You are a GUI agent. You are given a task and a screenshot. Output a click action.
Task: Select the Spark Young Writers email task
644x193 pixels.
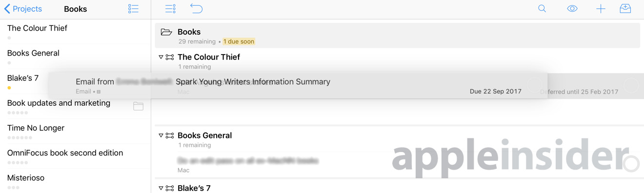coord(298,86)
